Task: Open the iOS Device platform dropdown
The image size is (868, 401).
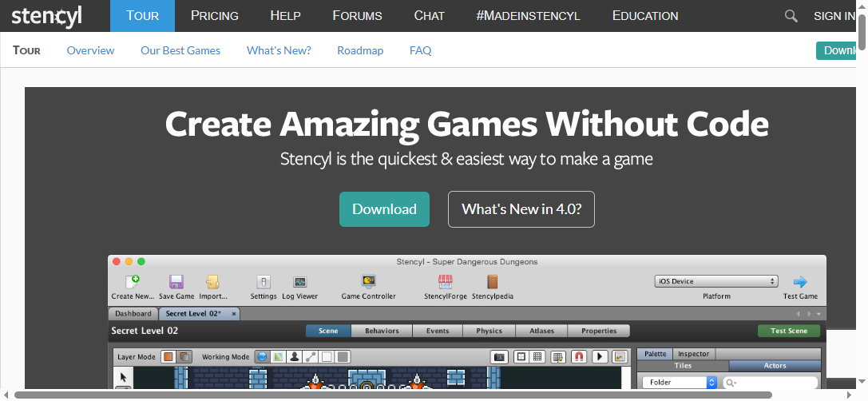Action: [x=715, y=281]
